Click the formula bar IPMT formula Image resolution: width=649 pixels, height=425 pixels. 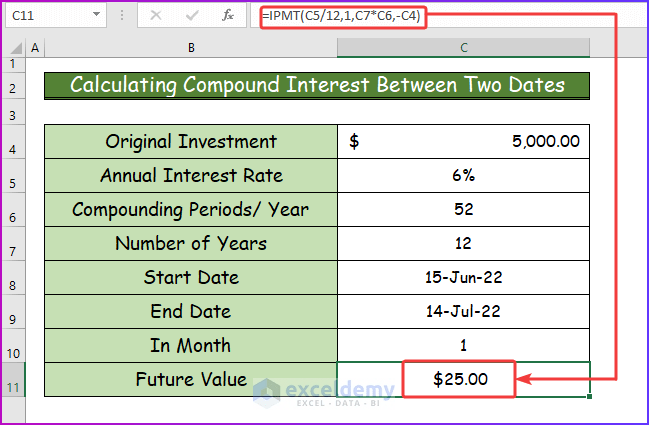[341, 16]
